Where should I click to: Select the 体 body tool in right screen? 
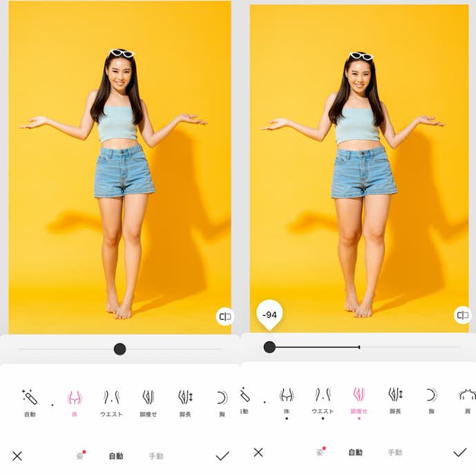pos(286,400)
